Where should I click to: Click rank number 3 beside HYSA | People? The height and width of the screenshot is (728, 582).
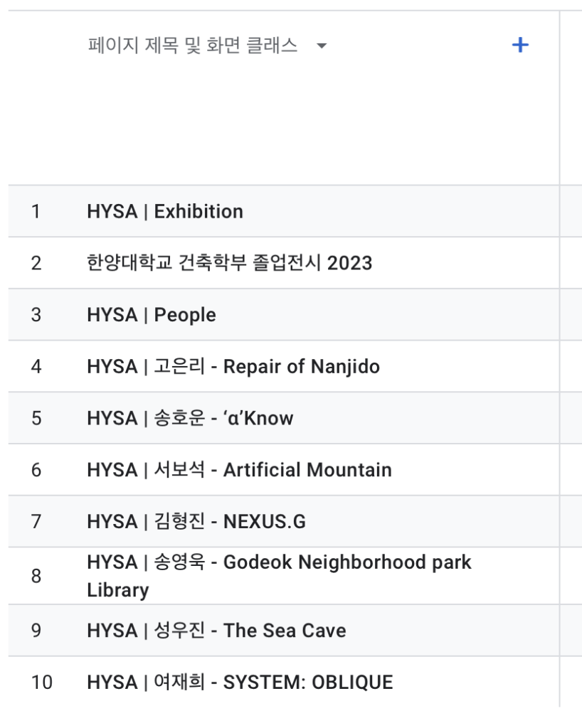click(36, 315)
